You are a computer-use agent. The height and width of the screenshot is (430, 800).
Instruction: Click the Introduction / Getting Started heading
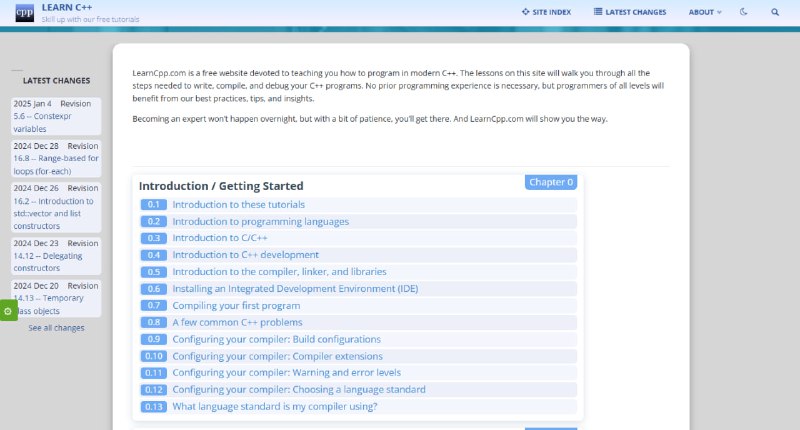click(221, 186)
